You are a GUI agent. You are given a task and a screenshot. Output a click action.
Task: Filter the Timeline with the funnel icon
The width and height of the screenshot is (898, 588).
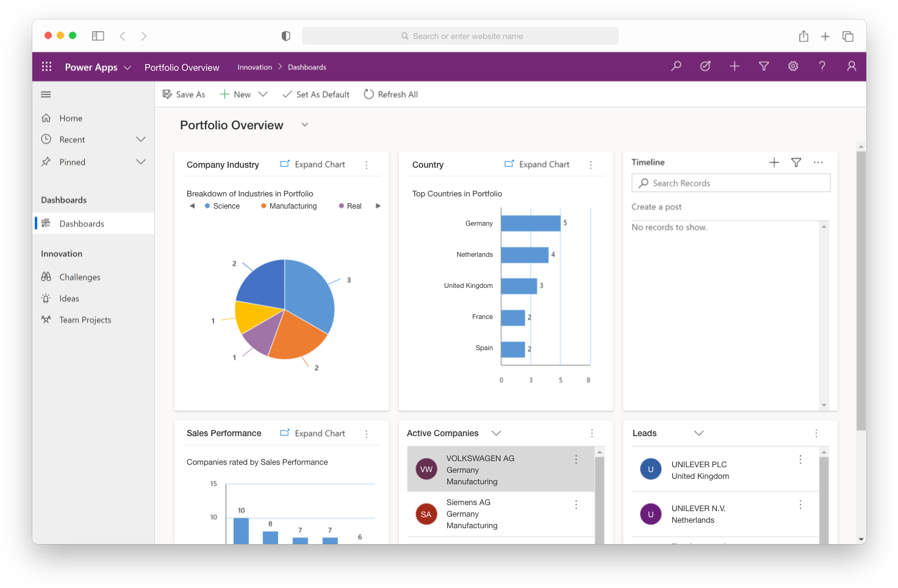tap(796, 162)
